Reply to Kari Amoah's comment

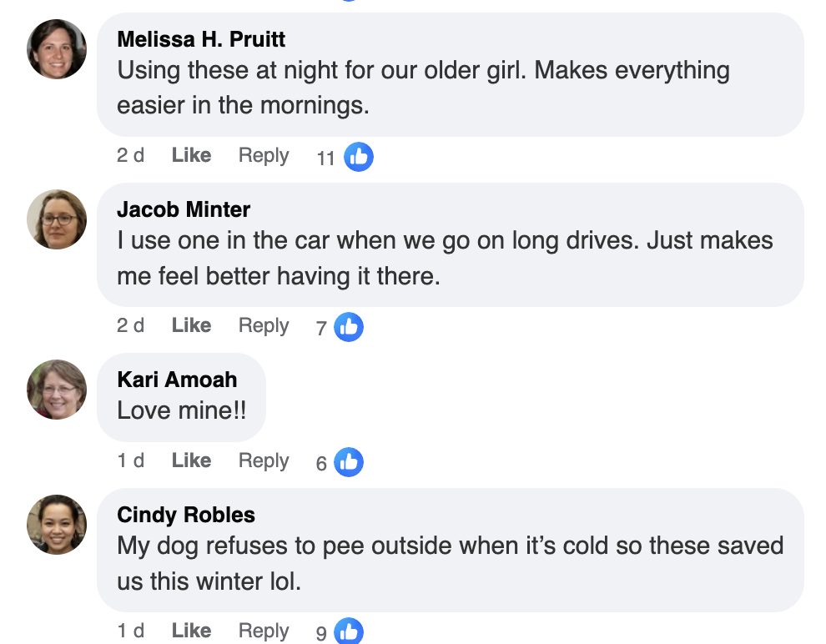click(263, 460)
